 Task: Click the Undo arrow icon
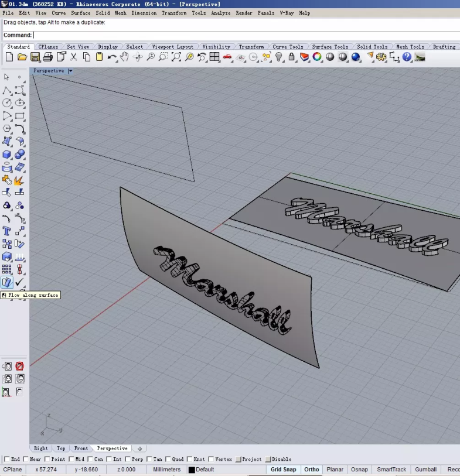click(x=112, y=57)
